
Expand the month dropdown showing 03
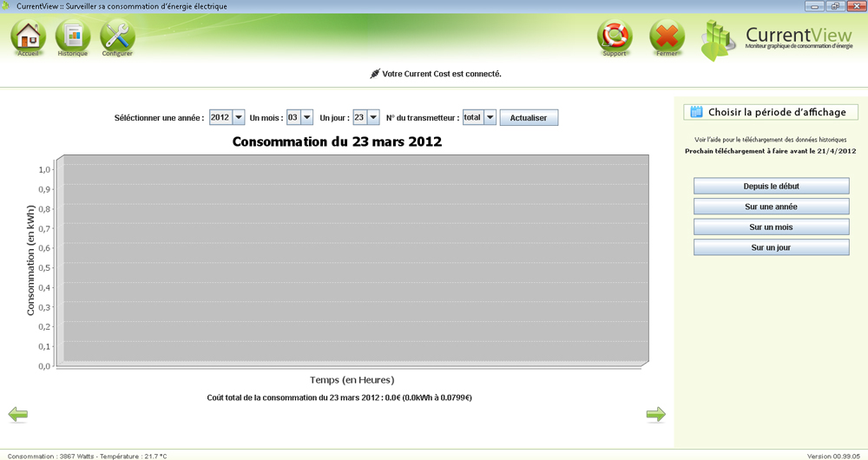click(x=306, y=117)
